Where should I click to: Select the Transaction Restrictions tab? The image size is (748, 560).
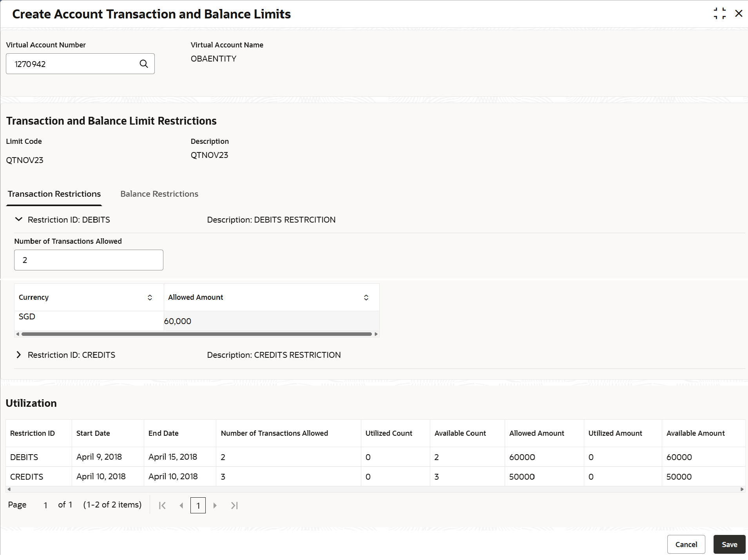(54, 194)
